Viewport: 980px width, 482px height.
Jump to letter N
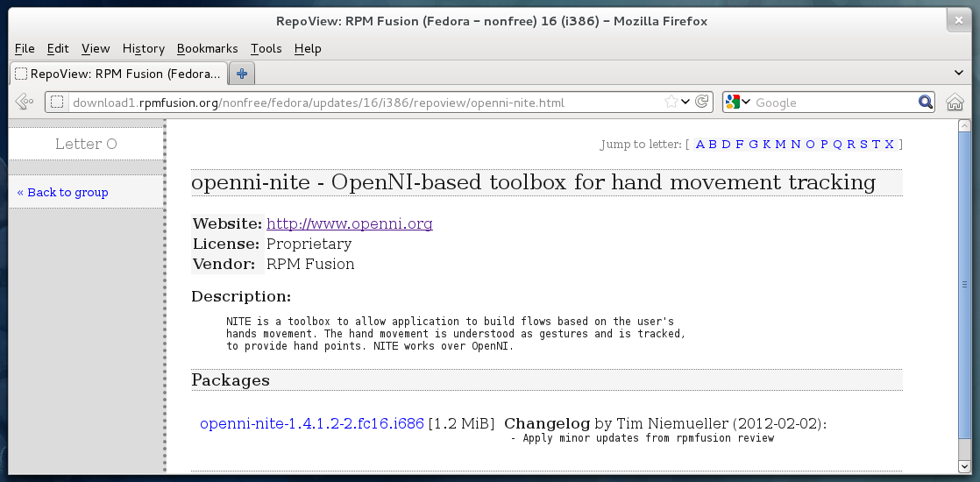coord(796,145)
